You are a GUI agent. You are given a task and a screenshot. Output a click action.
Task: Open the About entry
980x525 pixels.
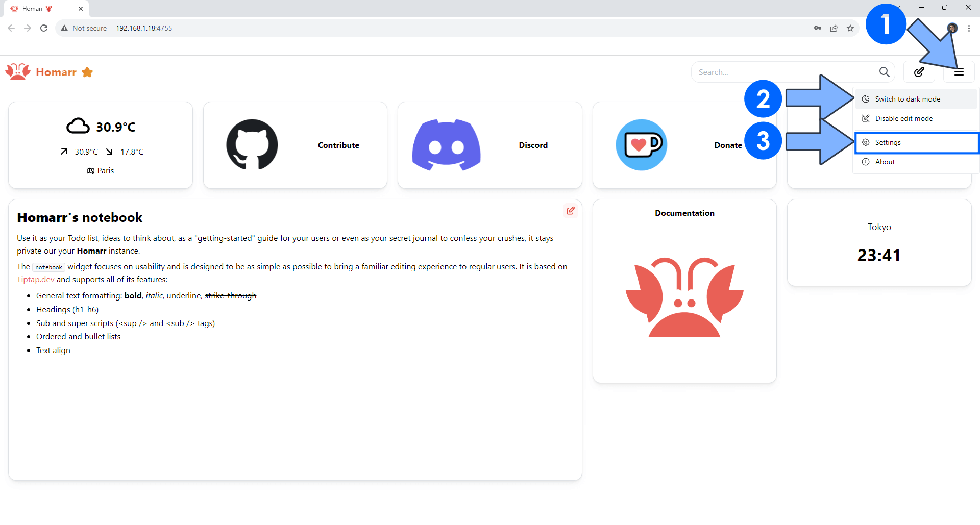coord(916,162)
